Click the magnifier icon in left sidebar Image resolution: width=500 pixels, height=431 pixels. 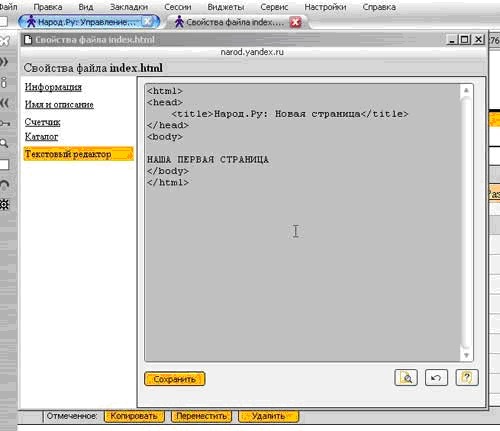pos(4,143)
